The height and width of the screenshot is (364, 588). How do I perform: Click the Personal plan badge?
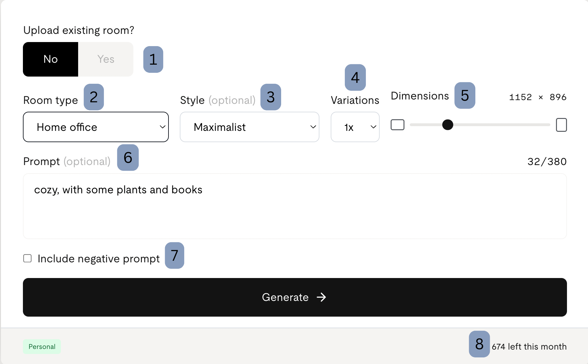pyautogui.click(x=42, y=346)
